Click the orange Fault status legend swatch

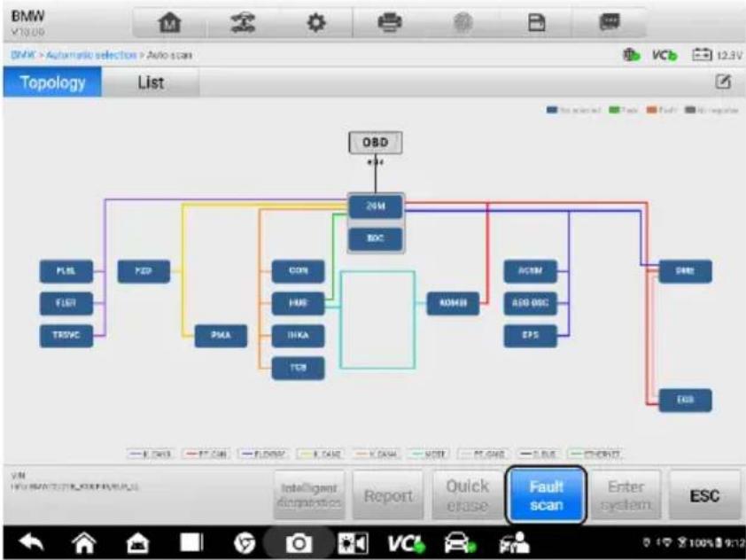(x=651, y=111)
